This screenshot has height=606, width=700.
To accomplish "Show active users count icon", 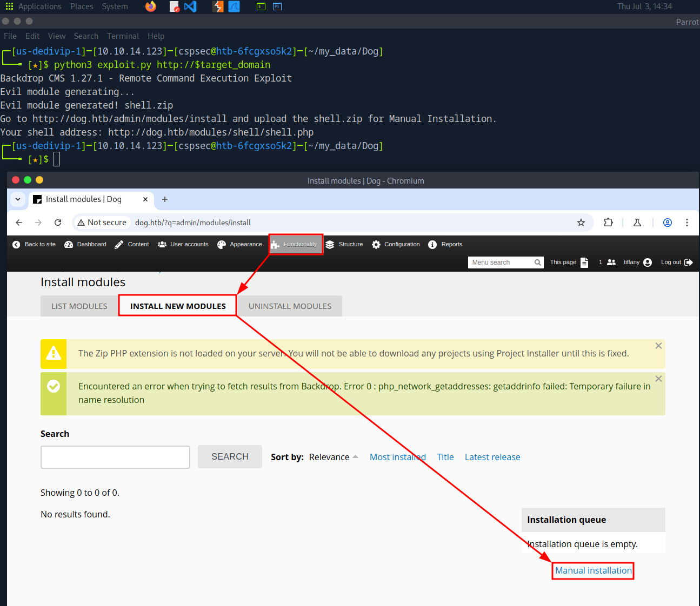I will click(608, 262).
